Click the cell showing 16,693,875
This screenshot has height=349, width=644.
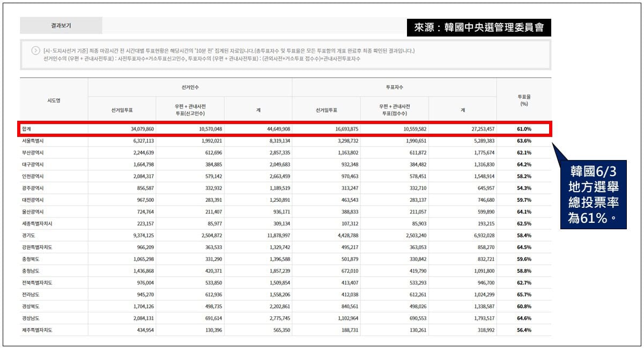(x=346, y=129)
